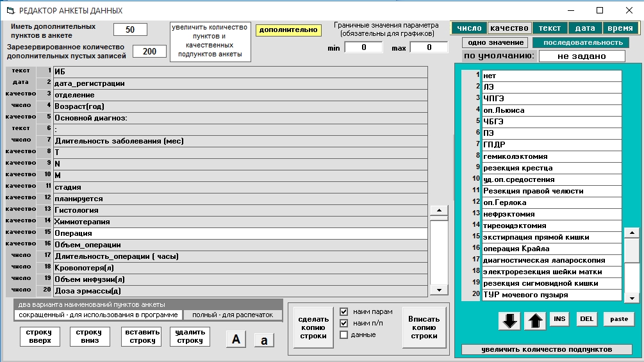Click the black up arrow icon button
The image size is (644, 362).
pos(534,320)
